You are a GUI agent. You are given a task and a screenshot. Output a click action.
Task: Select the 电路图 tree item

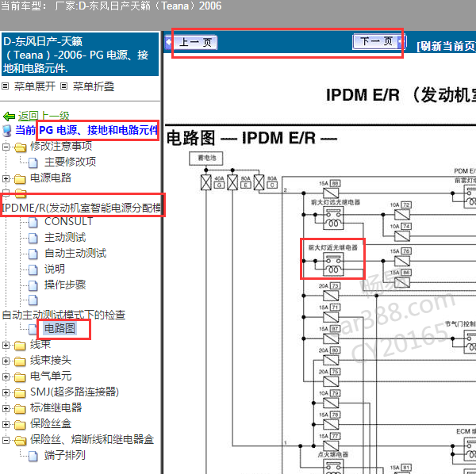tap(59, 328)
